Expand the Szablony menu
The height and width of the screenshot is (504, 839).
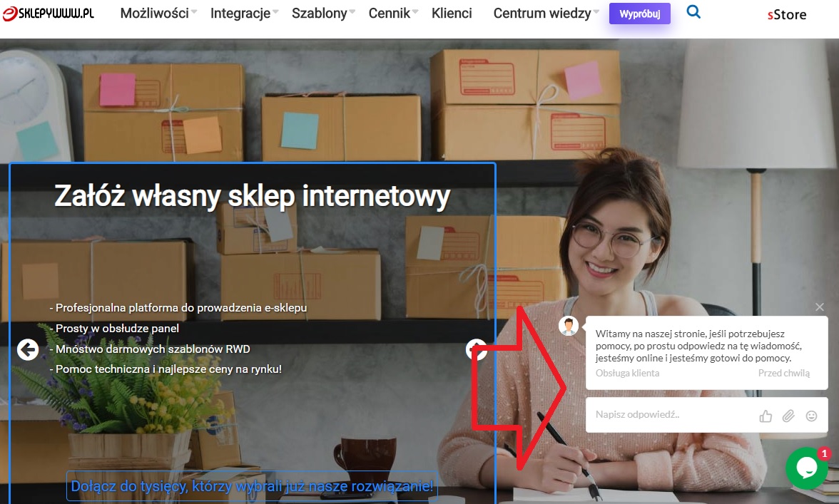tap(324, 14)
